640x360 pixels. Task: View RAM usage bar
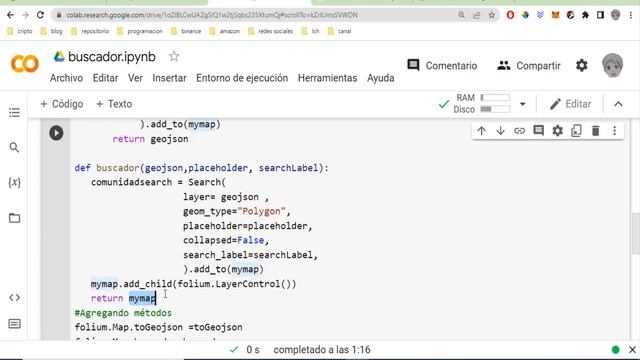(x=495, y=98)
